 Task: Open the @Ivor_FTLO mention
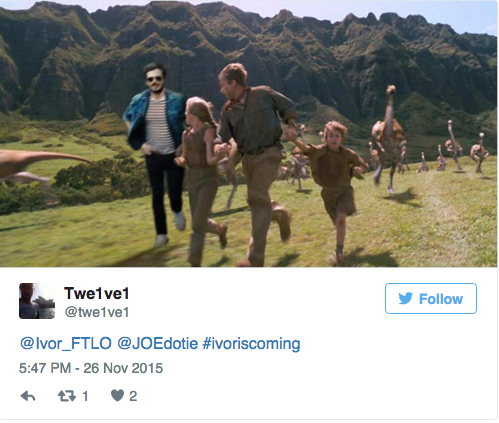(66, 343)
